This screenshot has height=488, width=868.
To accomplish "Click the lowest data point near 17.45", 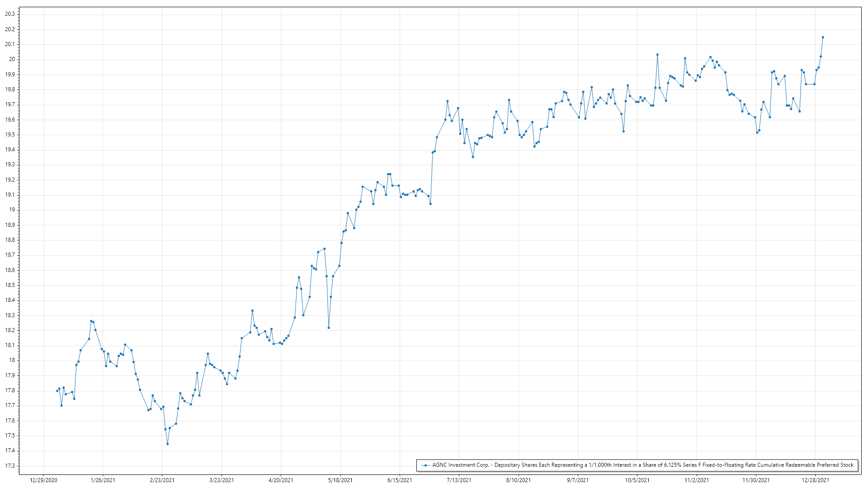I will tap(167, 444).
